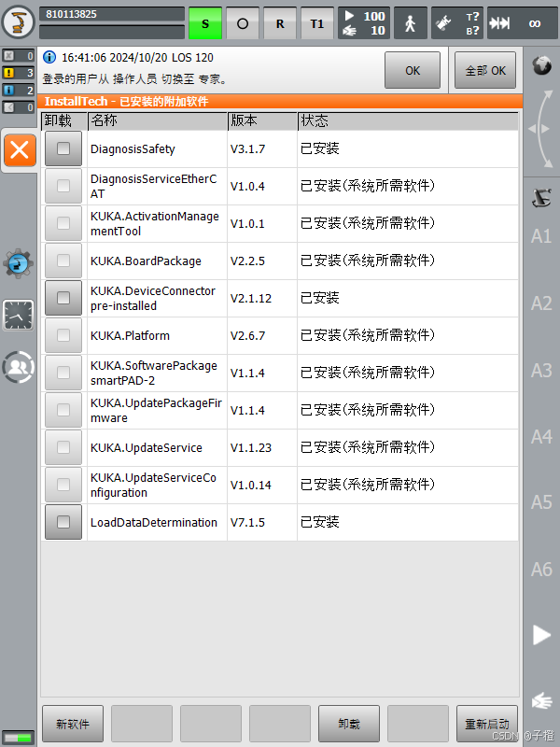The width and height of the screenshot is (560, 747).
Task: Click version V7.1.5 cell
Action: coord(262,522)
